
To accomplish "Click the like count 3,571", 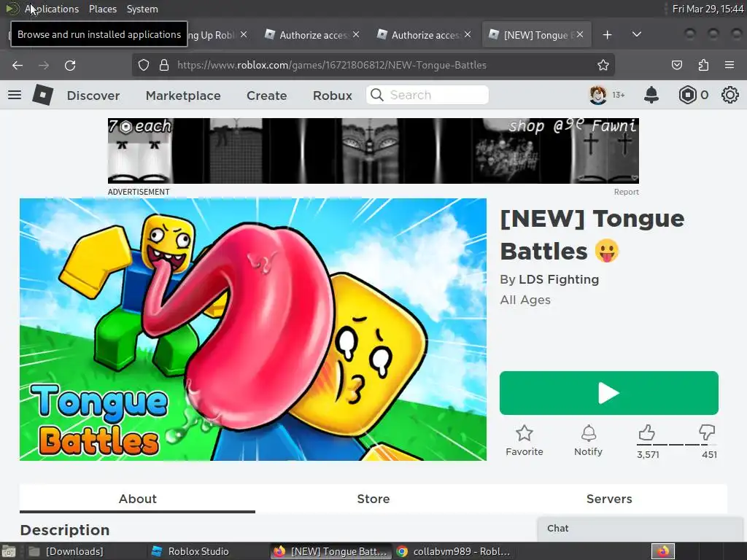I will point(648,454).
